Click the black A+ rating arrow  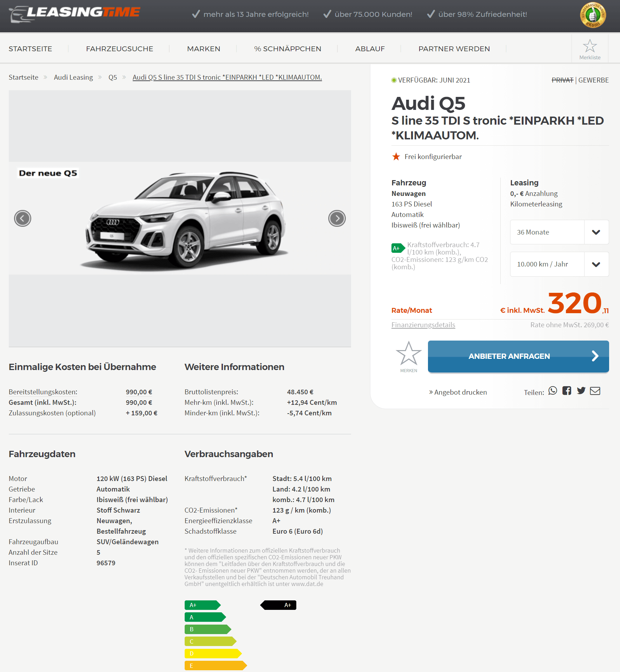pos(278,605)
